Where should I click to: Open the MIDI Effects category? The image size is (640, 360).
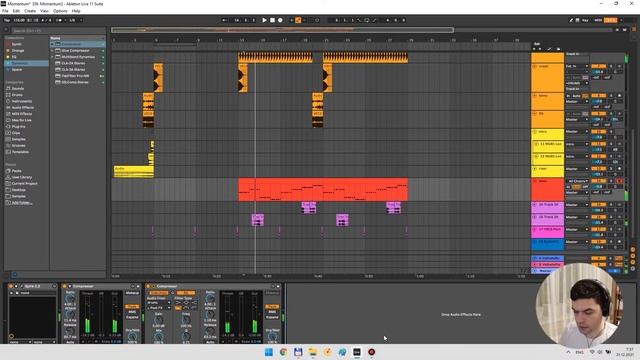22,114
